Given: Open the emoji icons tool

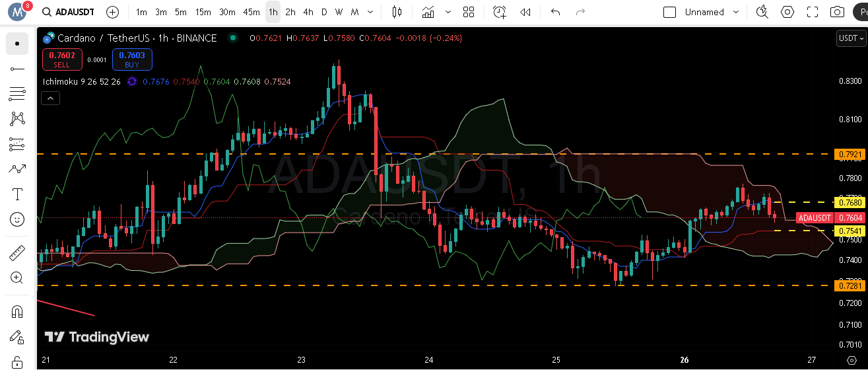Looking at the screenshot, I should 17,219.
